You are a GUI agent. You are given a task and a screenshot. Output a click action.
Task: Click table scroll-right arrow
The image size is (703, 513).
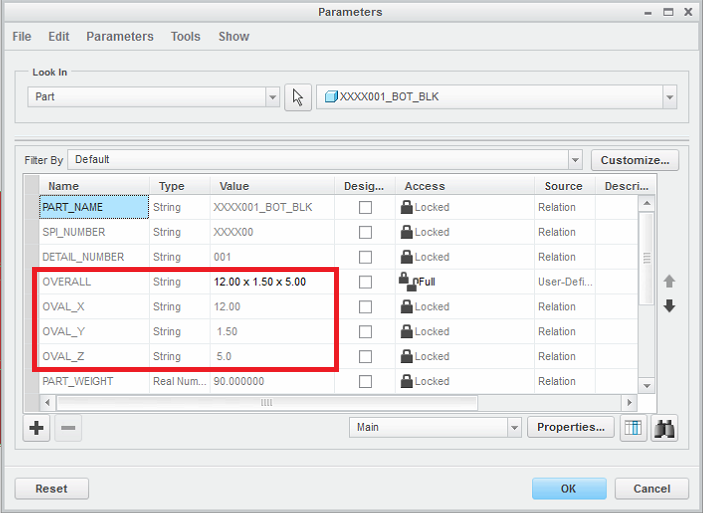pos(629,403)
